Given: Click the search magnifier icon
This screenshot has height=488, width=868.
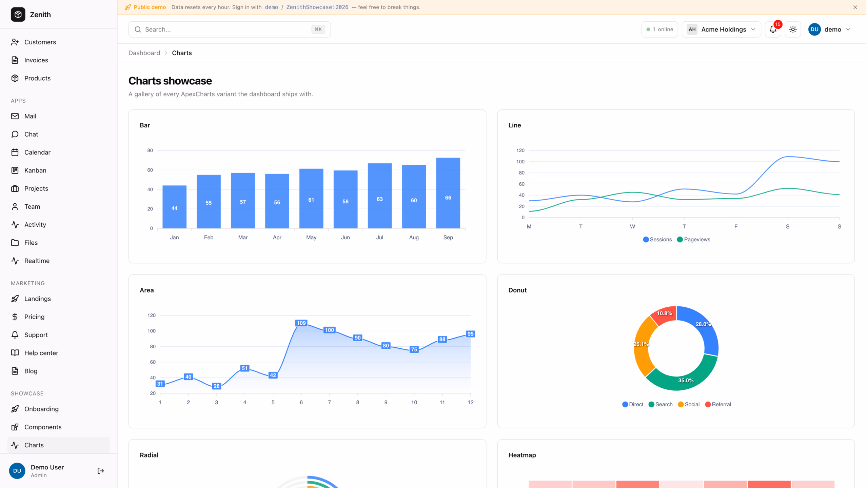Looking at the screenshot, I should (x=138, y=29).
